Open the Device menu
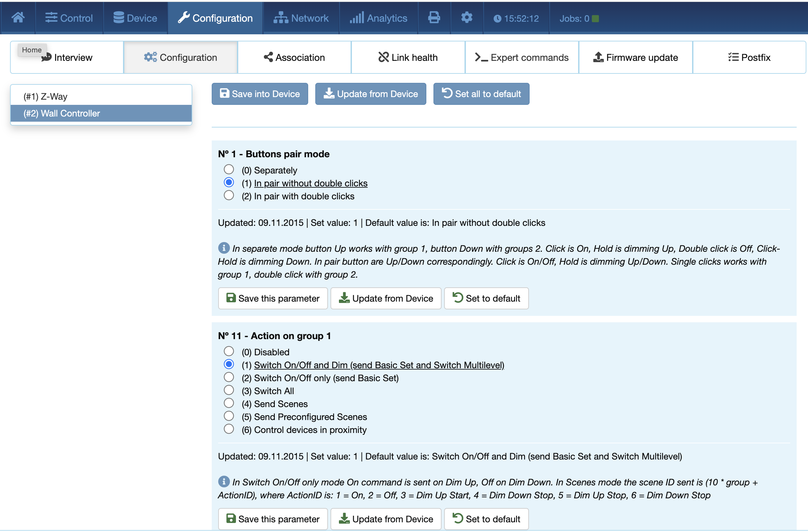 (135, 18)
